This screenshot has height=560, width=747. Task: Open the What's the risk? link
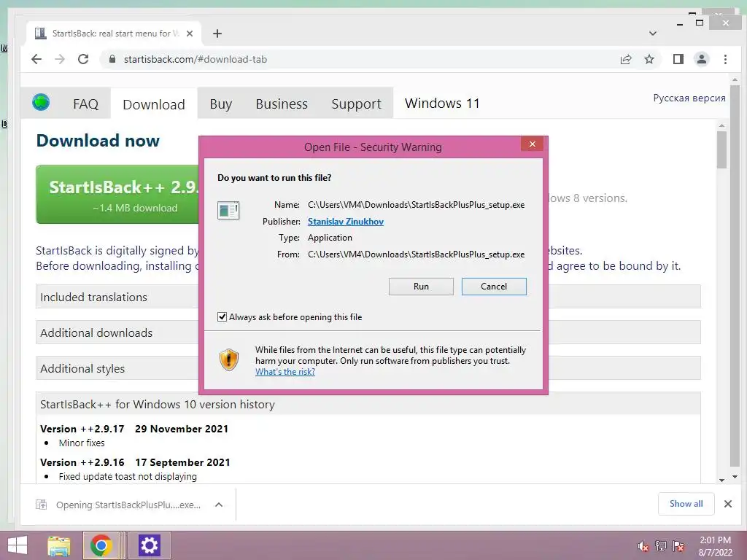click(285, 372)
